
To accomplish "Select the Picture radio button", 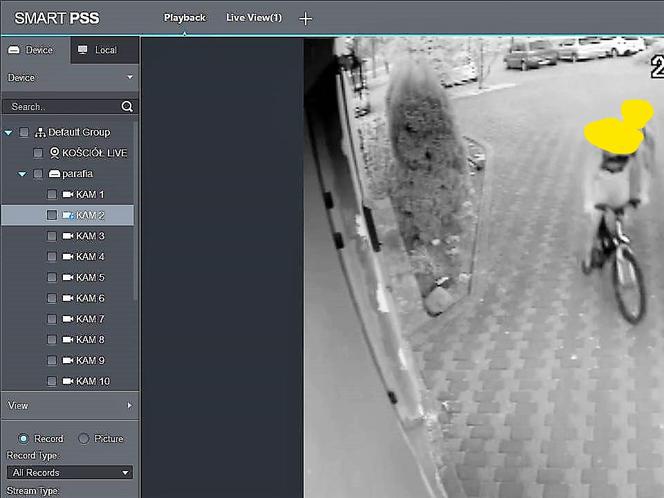I will [x=83, y=439].
